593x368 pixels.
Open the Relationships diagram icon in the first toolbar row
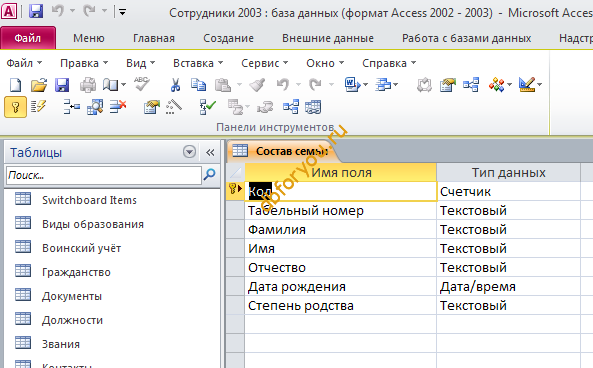point(471,85)
